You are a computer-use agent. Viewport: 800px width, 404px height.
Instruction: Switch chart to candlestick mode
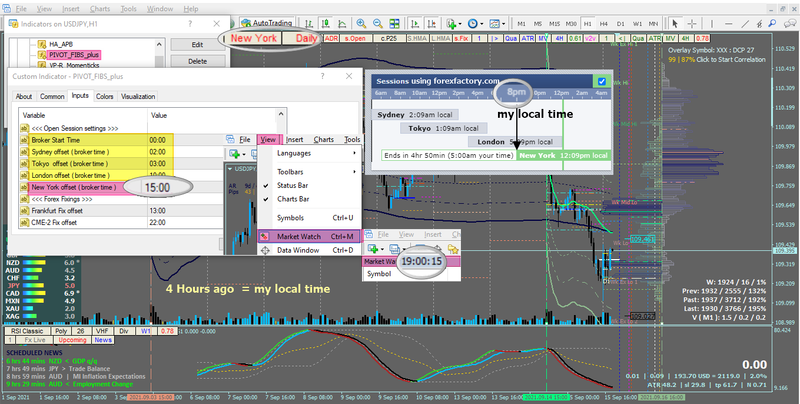(x=326, y=23)
